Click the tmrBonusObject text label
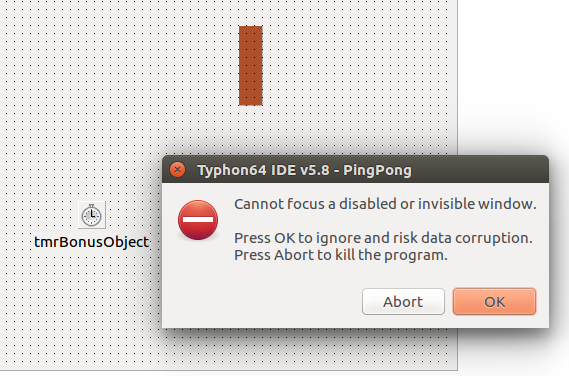This screenshot has width=569, height=376. click(x=91, y=242)
